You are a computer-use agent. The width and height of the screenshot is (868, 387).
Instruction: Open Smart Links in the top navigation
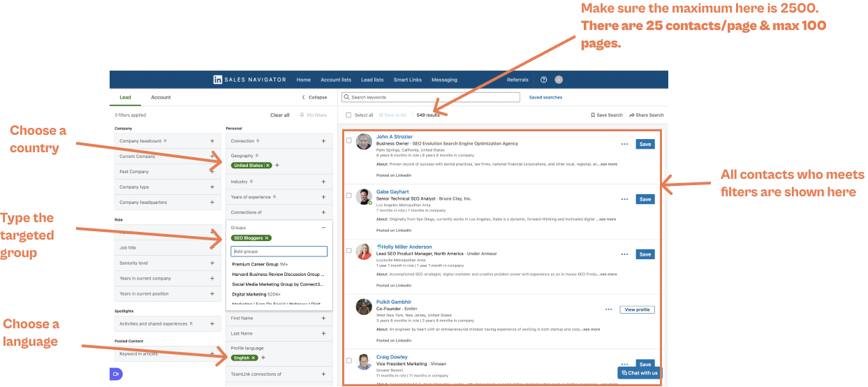408,80
